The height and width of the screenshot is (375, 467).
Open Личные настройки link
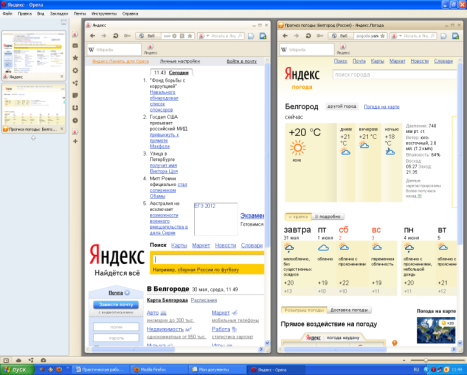point(180,61)
